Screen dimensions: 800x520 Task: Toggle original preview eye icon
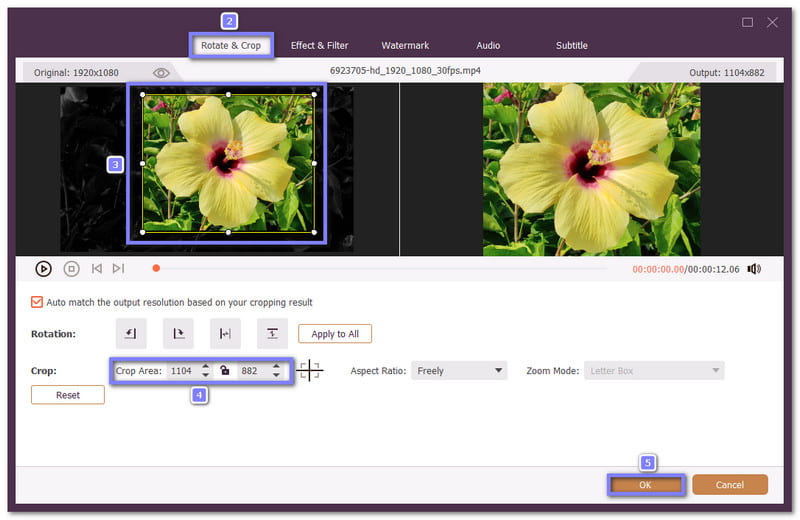tap(161, 73)
